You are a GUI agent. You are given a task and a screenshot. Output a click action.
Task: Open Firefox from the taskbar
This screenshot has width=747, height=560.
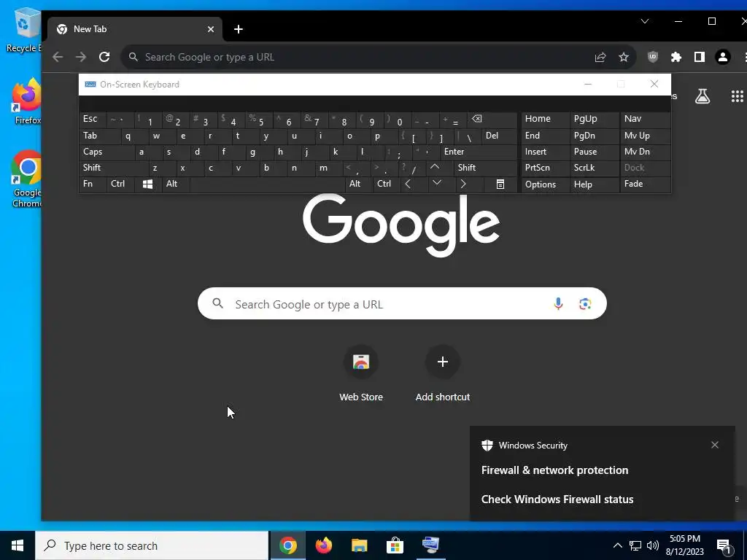323,545
